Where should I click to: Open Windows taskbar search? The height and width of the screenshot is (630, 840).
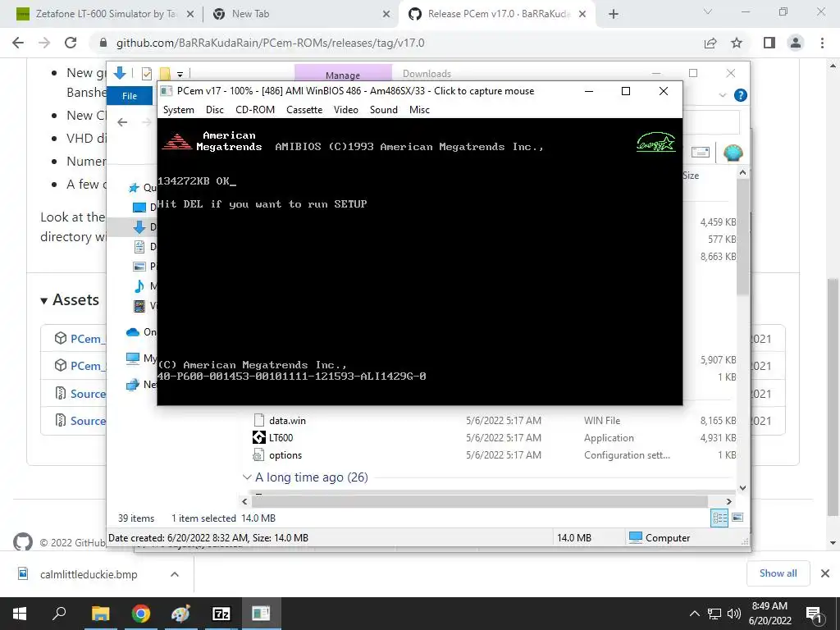[59, 614]
